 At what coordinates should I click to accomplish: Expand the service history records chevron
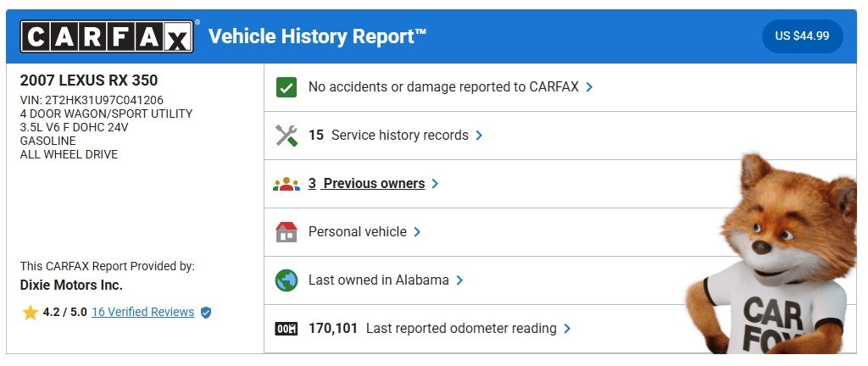point(479,136)
